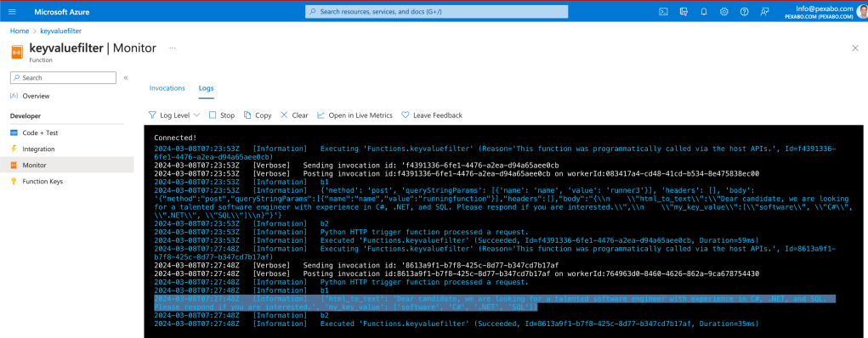Click the keyvaluefilter function icon

17,51
